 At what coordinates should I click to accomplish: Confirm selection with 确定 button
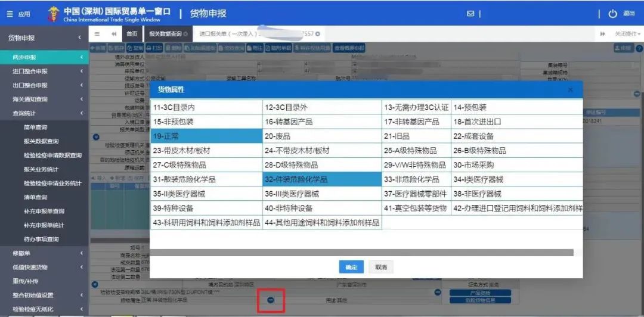(x=351, y=267)
